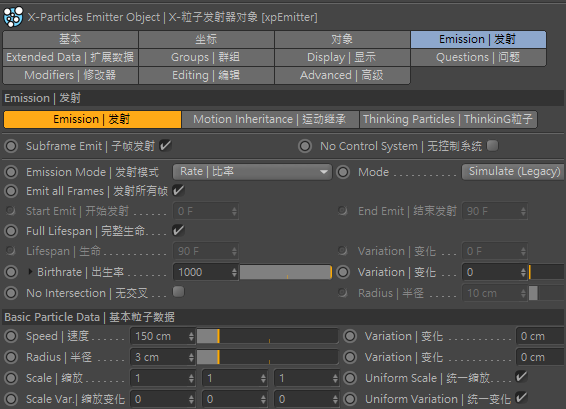
Task: Switch to the Groups | 群组 tab
Action: (206, 57)
